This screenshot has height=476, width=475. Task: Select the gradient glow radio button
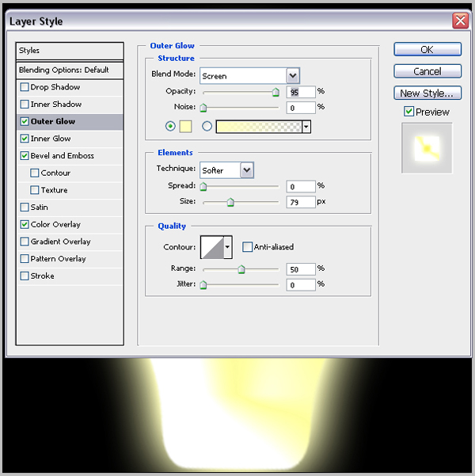coord(207,126)
